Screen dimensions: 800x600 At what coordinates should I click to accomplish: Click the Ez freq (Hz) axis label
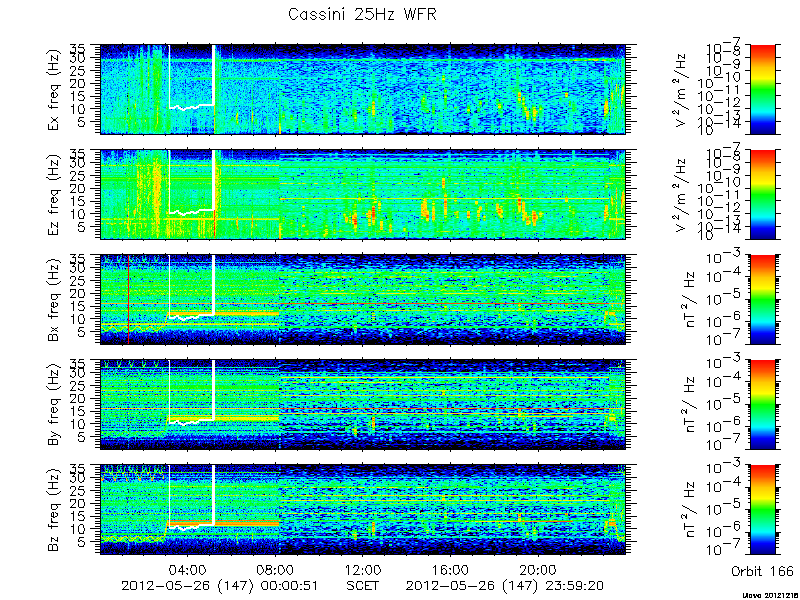click(55, 195)
